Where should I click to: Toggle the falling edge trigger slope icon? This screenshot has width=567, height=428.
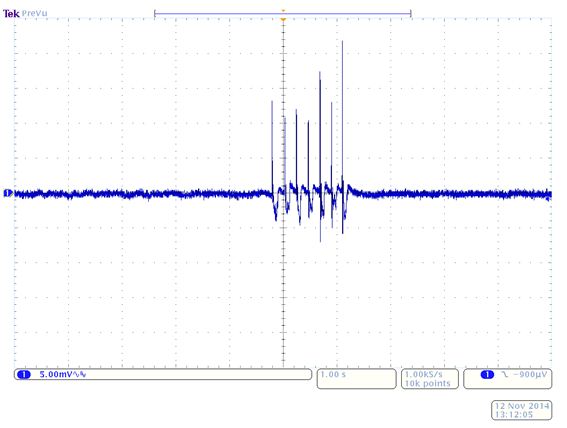[x=504, y=374]
